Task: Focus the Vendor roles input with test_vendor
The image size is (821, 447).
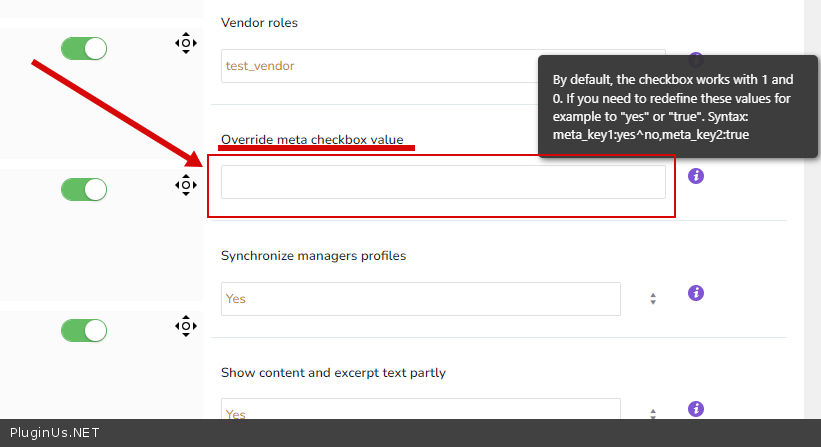Action: (x=380, y=66)
